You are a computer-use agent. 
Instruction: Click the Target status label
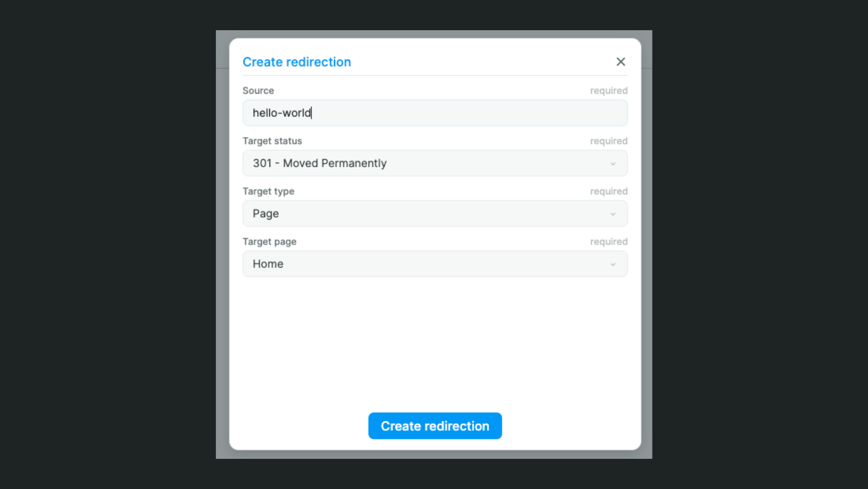tap(272, 141)
